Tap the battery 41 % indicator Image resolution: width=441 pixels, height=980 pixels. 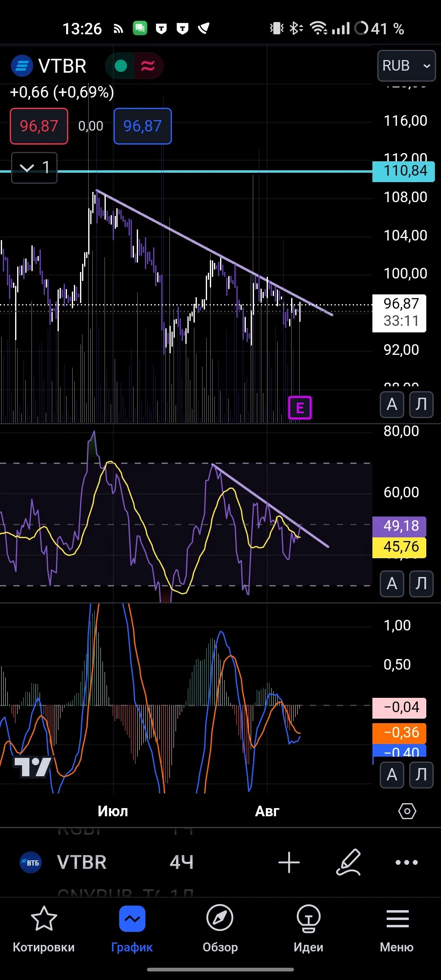coord(379,28)
